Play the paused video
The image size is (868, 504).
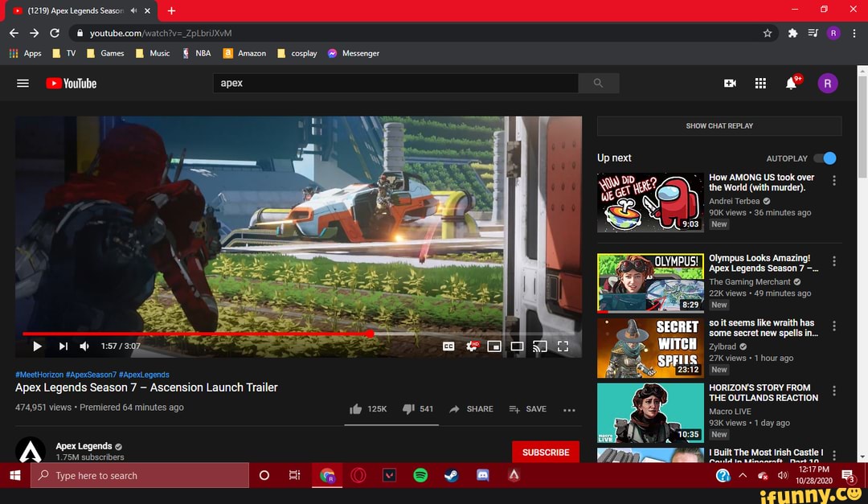click(37, 346)
